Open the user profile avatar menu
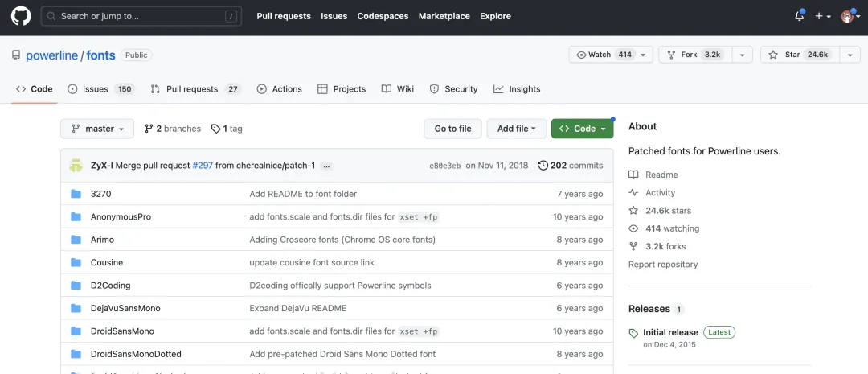 [x=849, y=16]
